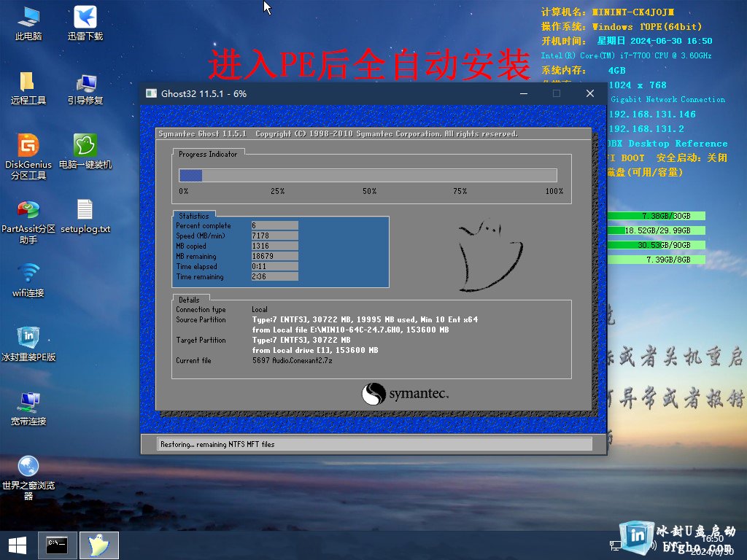Image resolution: width=747 pixels, height=560 pixels.
Task: Click MB remaining value 18679
Action: [x=275, y=256]
